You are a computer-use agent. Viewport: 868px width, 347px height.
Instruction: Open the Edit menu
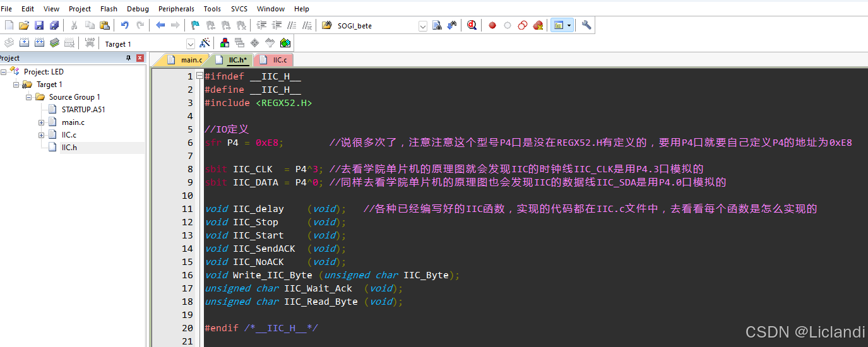point(28,9)
